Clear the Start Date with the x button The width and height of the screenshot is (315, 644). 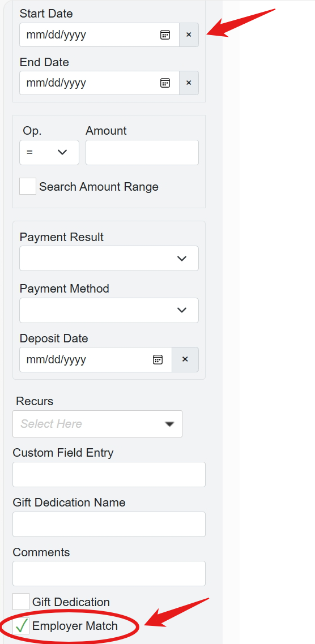point(189,35)
